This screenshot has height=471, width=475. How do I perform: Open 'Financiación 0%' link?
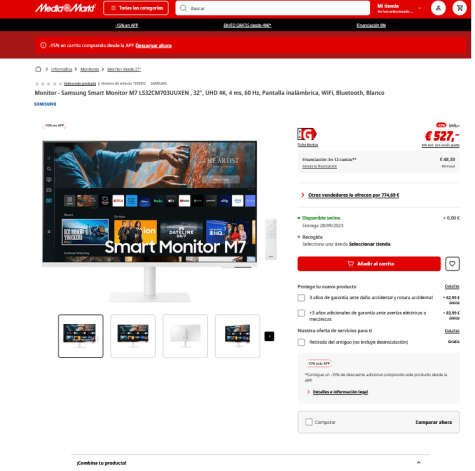tap(371, 25)
